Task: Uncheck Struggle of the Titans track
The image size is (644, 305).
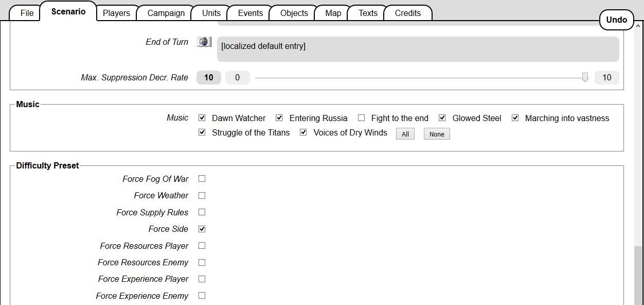Action: [x=202, y=132]
